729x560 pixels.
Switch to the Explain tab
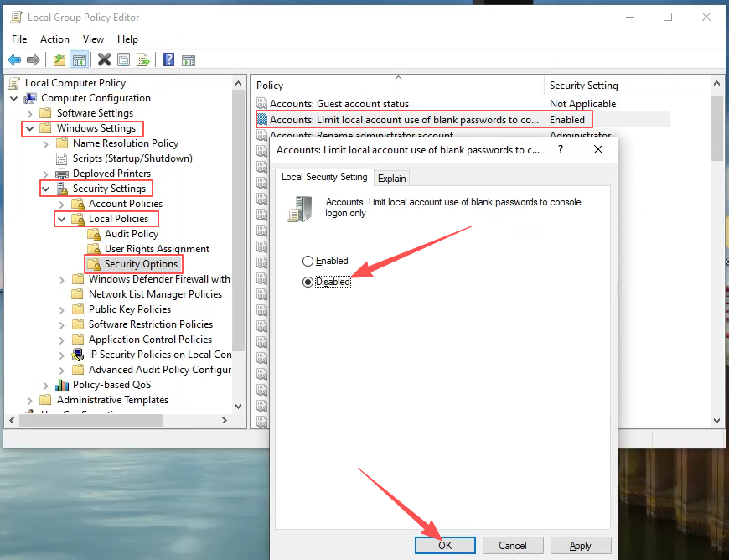391,178
